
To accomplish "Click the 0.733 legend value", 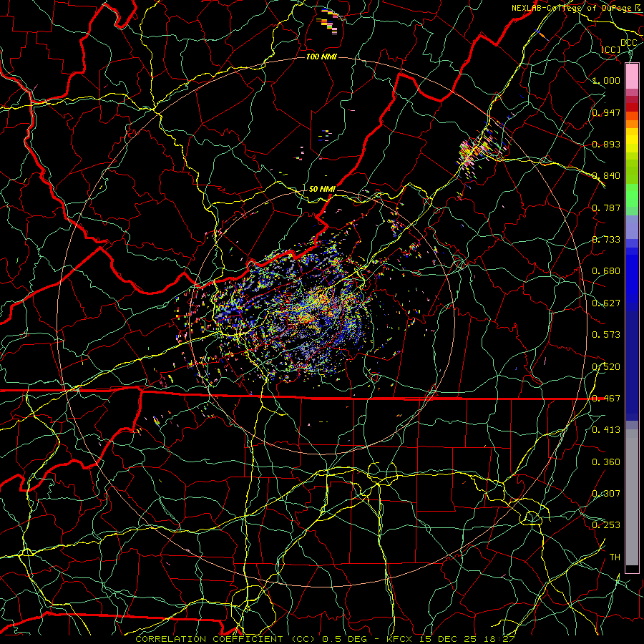I will pyautogui.click(x=606, y=240).
